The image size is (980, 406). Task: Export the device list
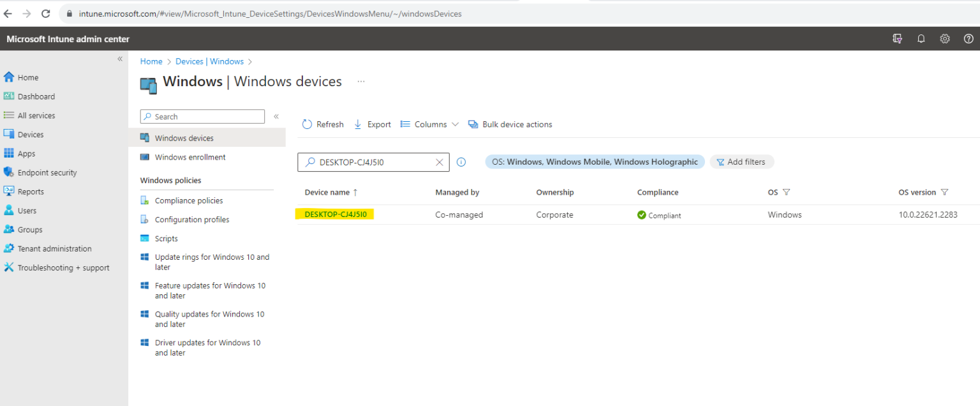click(x=372, y=124)
